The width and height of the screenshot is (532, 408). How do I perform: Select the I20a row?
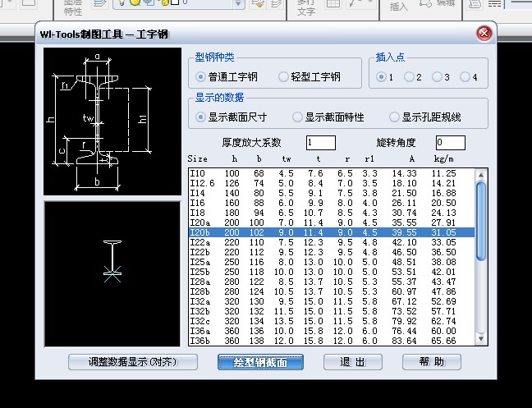coord(331,222)
